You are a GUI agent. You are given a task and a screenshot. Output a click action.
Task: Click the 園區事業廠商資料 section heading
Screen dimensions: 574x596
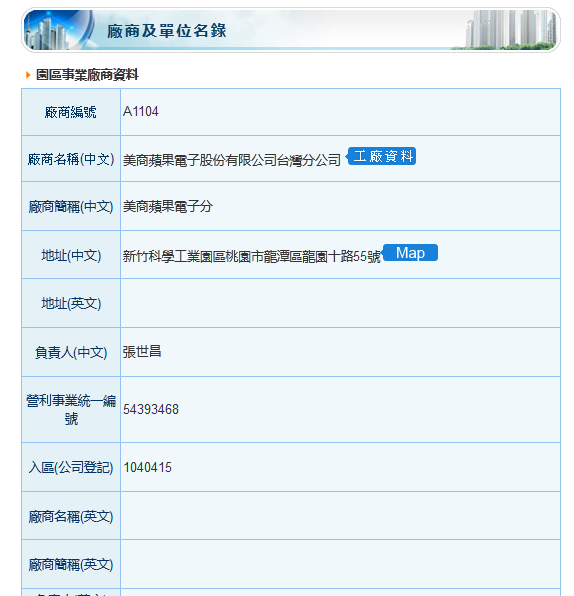87,74
